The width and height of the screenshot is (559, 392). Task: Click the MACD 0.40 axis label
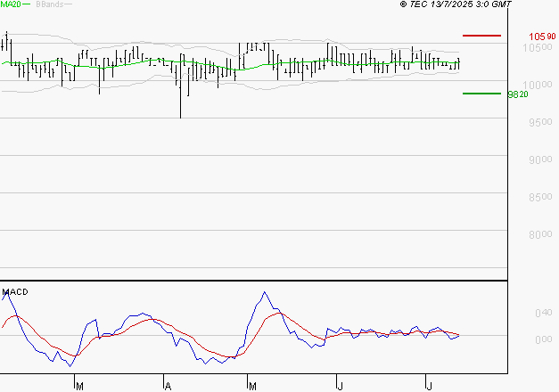coord(544,313)
